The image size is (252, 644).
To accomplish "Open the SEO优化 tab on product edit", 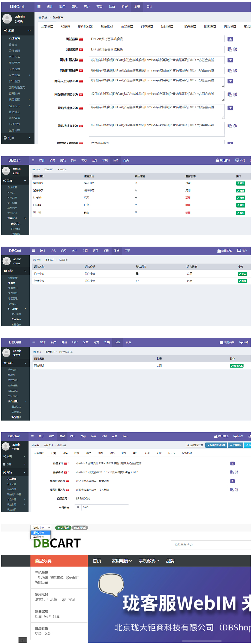I will tap(187, 453).
